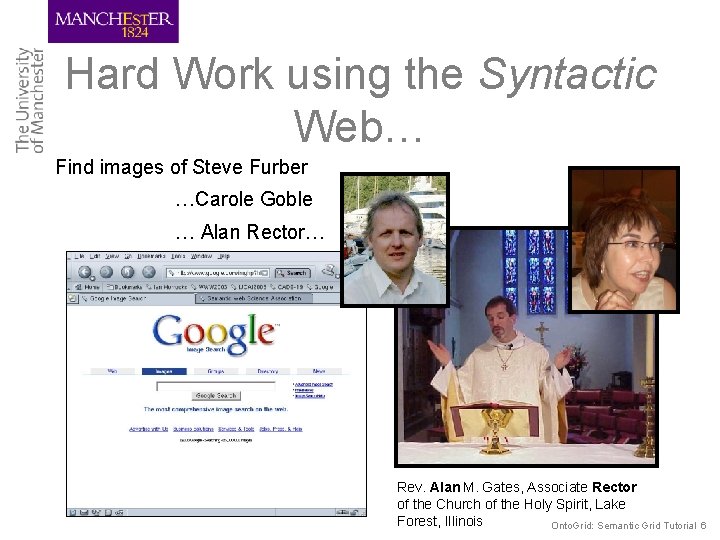Open the CADE-19 bookmark
The width and height of the screenshot is (720, 540).
click(x=287, y=287)
